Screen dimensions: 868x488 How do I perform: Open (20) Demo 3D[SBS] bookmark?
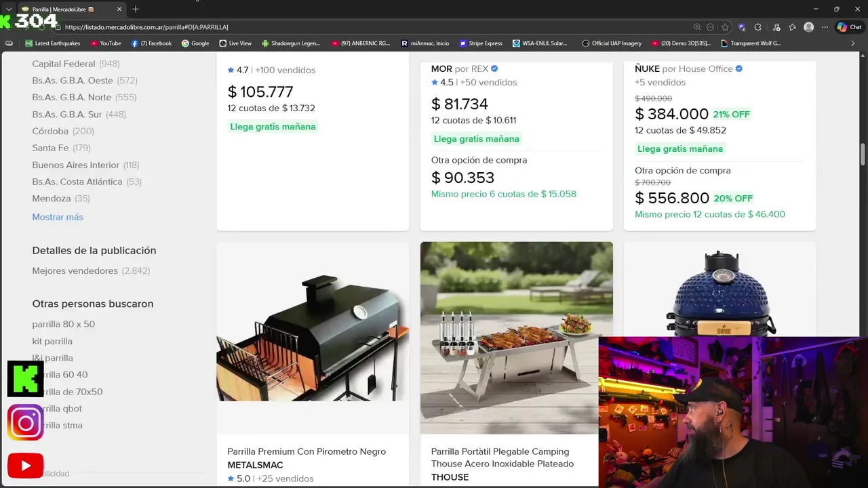[682, 43]
